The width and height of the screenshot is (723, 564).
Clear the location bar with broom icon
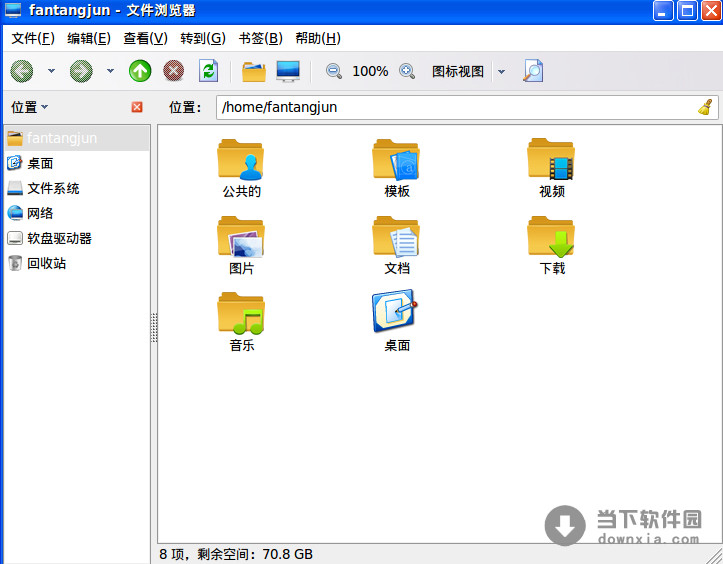point(705,107)
